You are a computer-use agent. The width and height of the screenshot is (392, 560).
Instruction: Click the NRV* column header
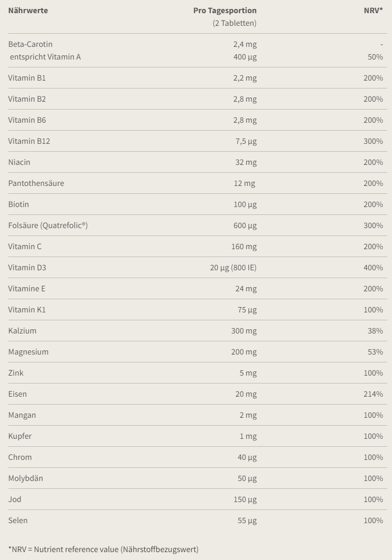point(373,11)
